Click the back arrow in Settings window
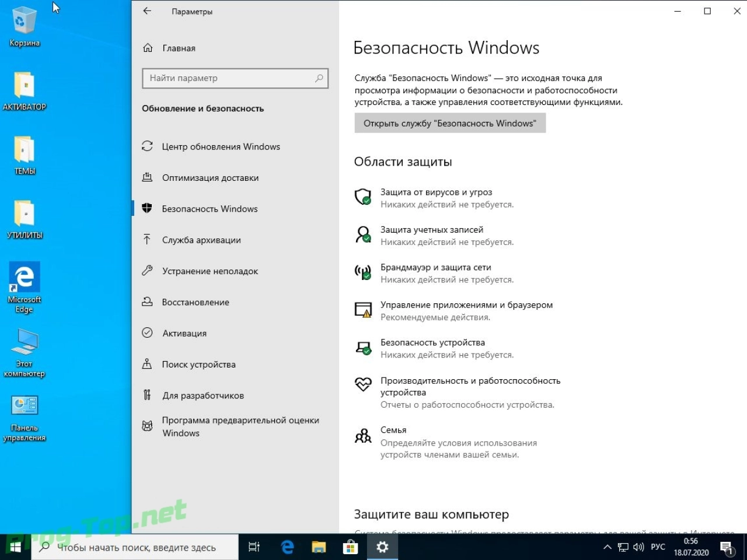The image size is (747, 560). (147, 11)
